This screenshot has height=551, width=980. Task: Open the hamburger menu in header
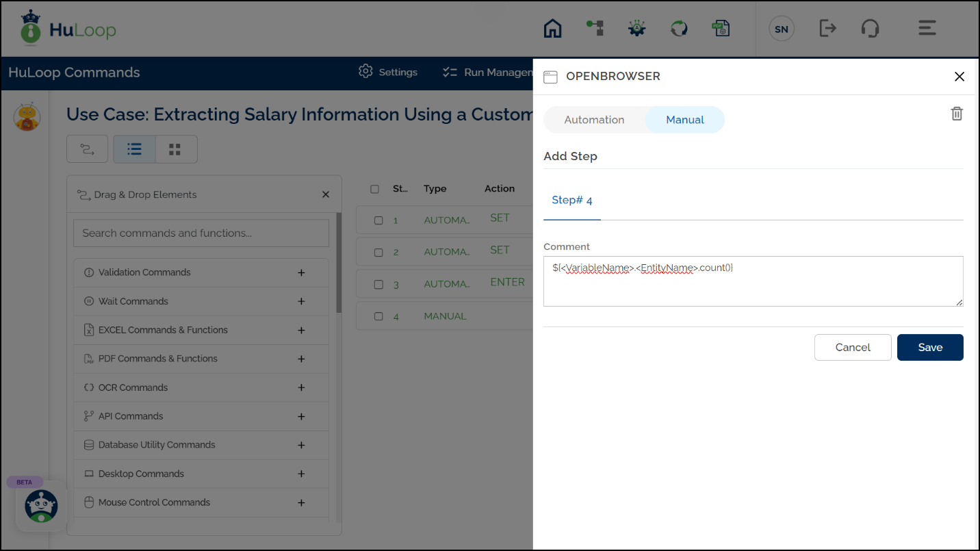coord(927,29)
